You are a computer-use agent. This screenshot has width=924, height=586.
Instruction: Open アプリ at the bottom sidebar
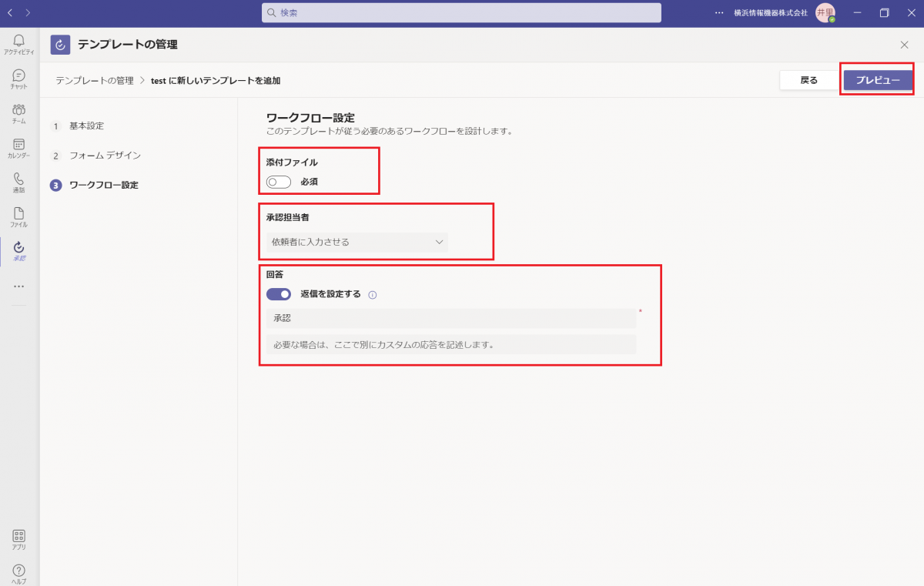[18, 537]
